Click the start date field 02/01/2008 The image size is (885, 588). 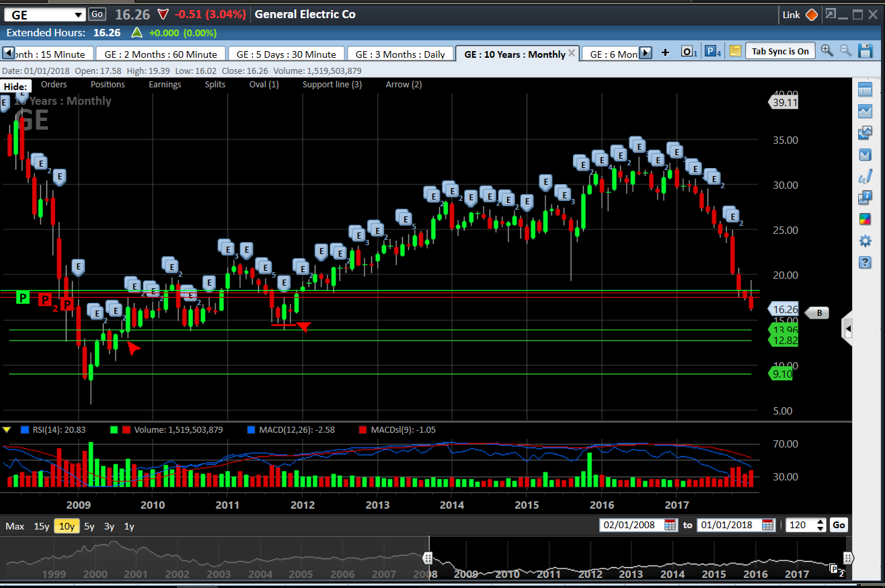click(x=633, y=525)
